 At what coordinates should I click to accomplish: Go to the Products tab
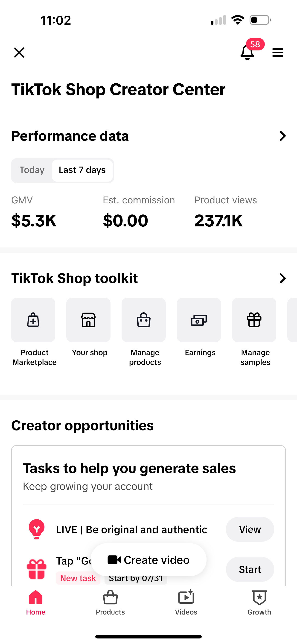click(x=110, y=603)
